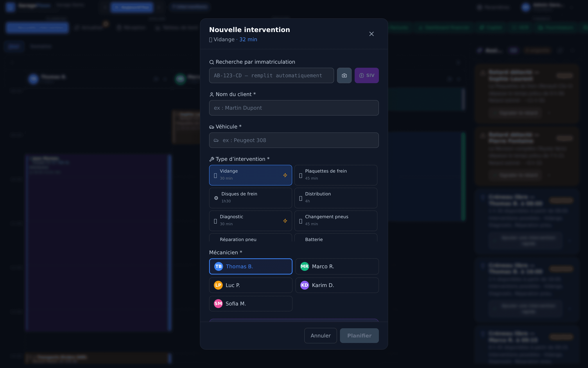The height and width of the screenshot is (368, 588).
Task: Click the TB avatar badge
Action: [x=218, y=266]
